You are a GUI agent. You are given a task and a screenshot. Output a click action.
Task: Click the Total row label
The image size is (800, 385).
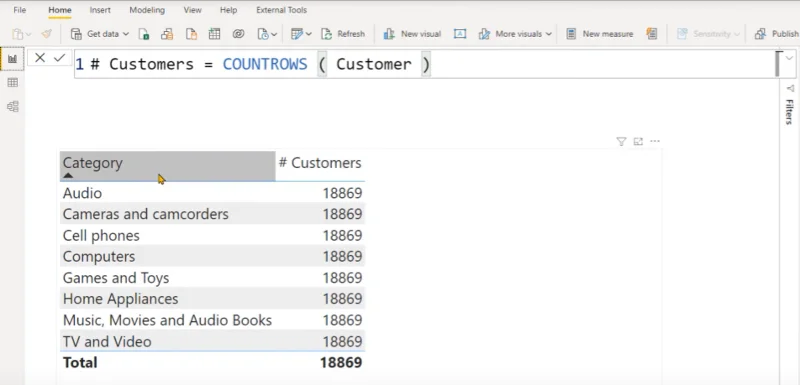point(80,363)
